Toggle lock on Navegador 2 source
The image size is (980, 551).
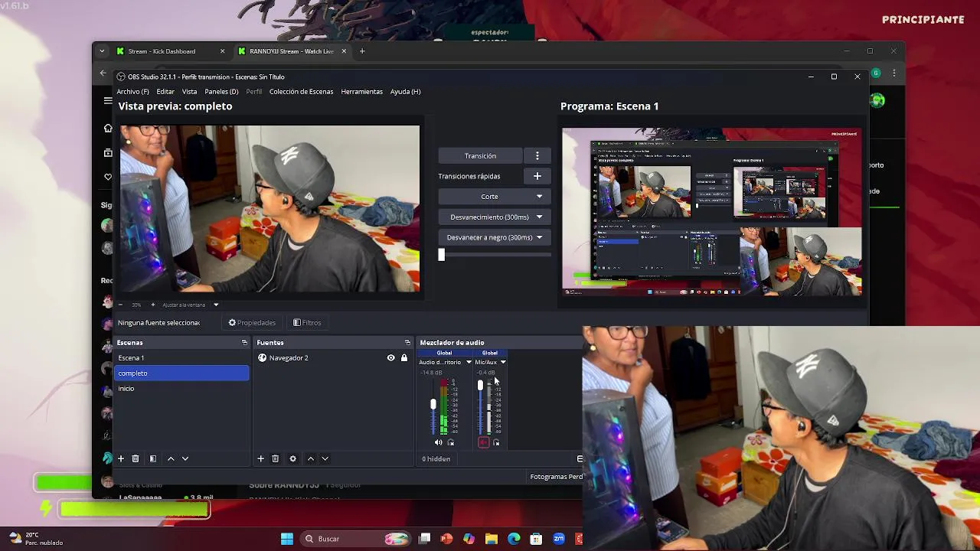coord(404,357)
